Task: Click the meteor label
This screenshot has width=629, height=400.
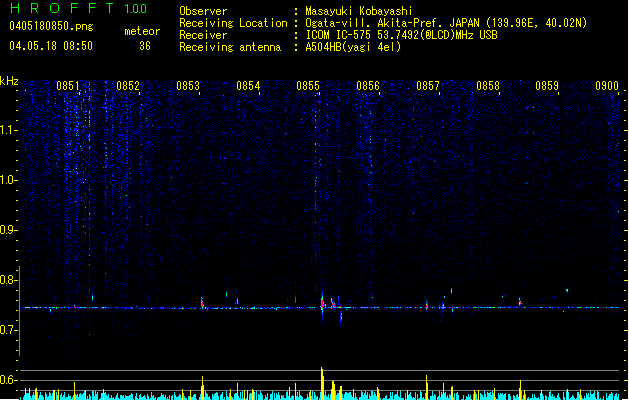Action: tap(142, 31)
